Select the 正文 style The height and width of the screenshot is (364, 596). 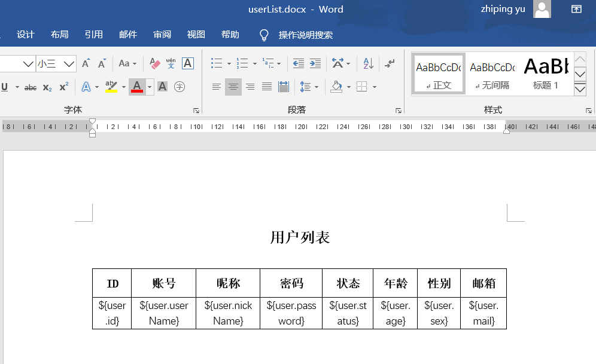(438, 73)
